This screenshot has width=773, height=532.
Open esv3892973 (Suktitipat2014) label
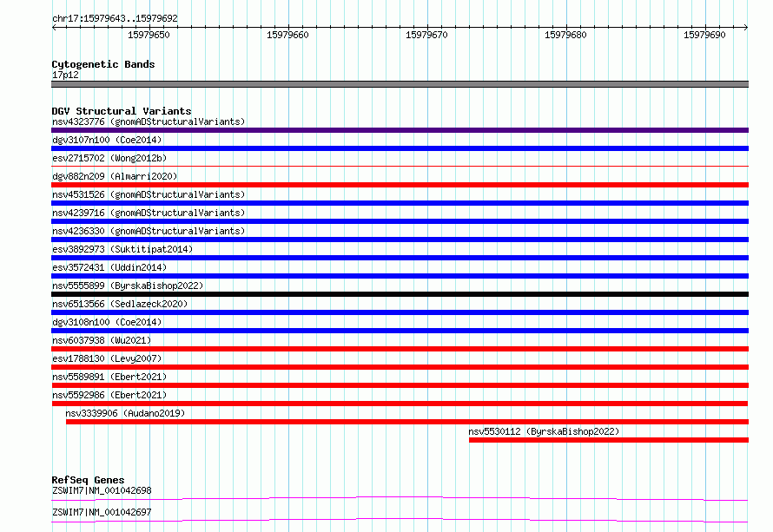pos(122,249)
